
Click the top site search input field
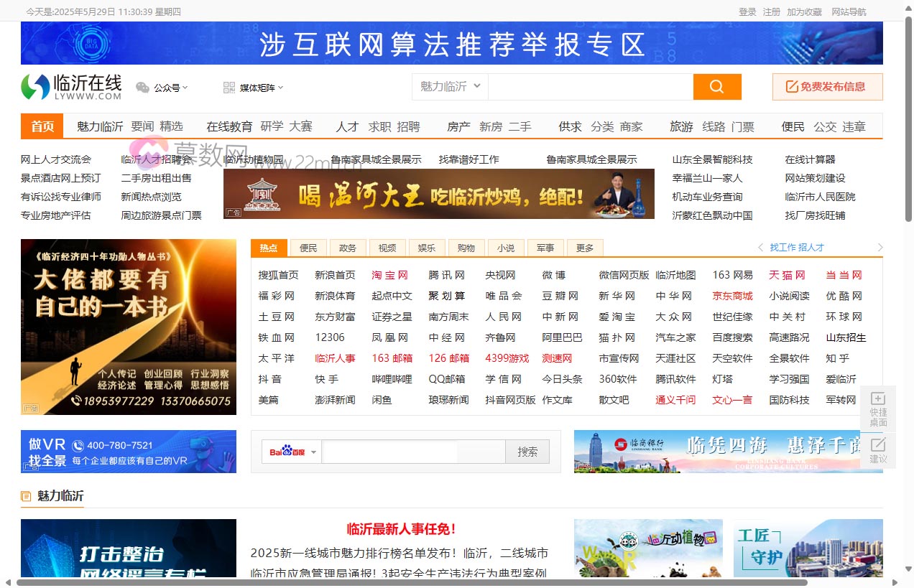coord(590,87)
